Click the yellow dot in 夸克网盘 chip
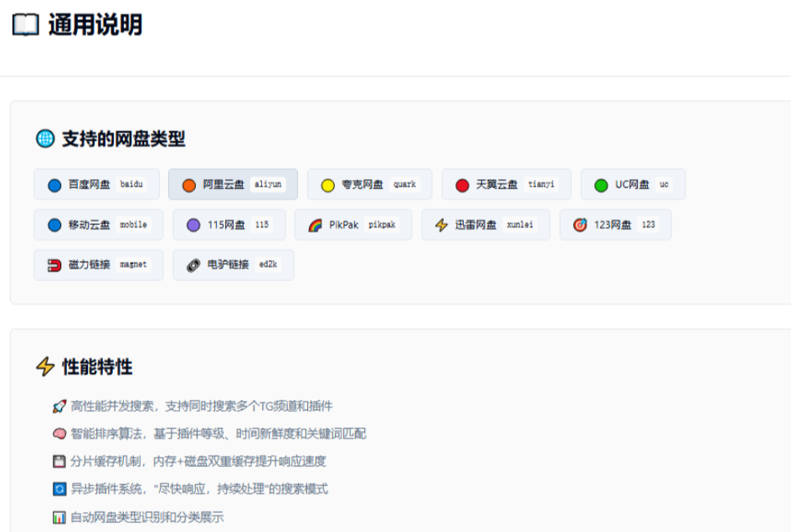 328,185
